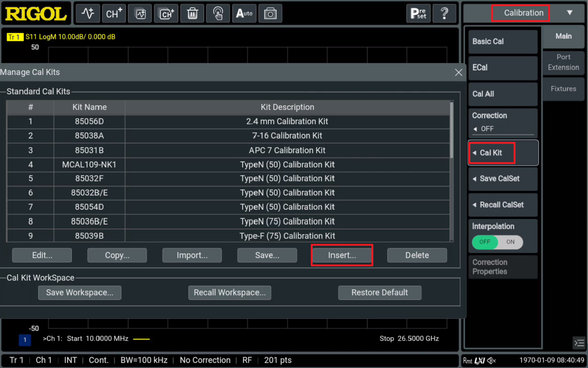Viewport: 588px width, 368px height.
Task: Click the Auto scale icon
Action: [244, 14]
